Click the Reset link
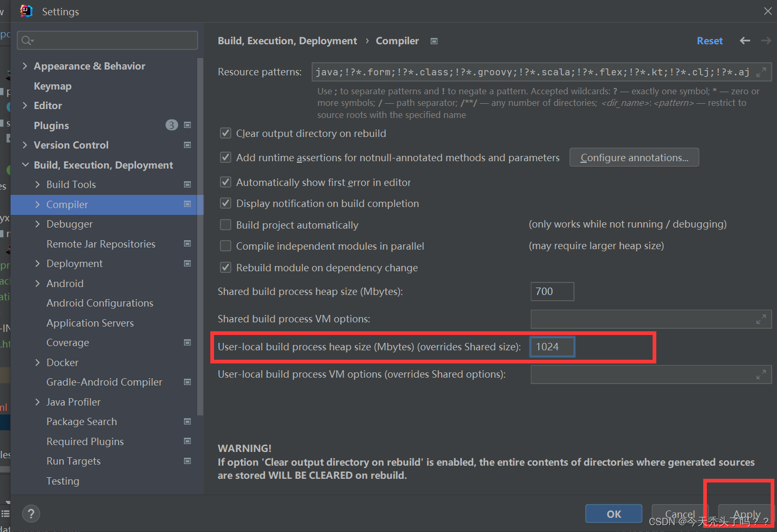Viewport: 777px width, 532px height. click(x=710, y=41)
